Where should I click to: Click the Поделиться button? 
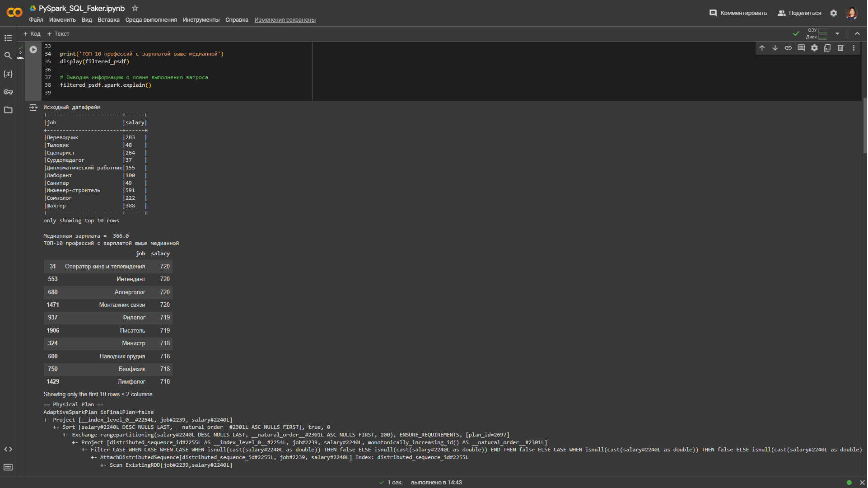[799, 13]
